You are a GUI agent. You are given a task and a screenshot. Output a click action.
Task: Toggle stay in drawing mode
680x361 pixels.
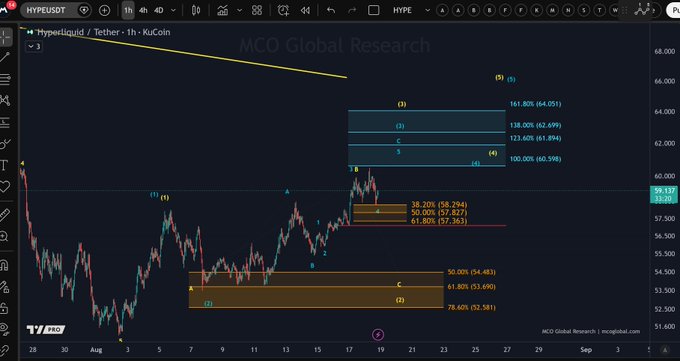[4, 287]
